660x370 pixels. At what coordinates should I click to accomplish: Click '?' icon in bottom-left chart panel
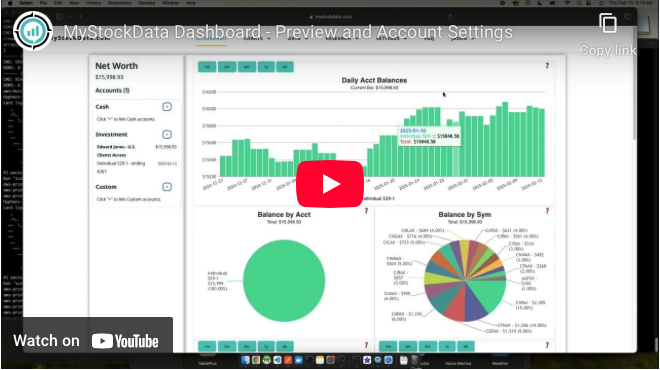pos(366,345)
